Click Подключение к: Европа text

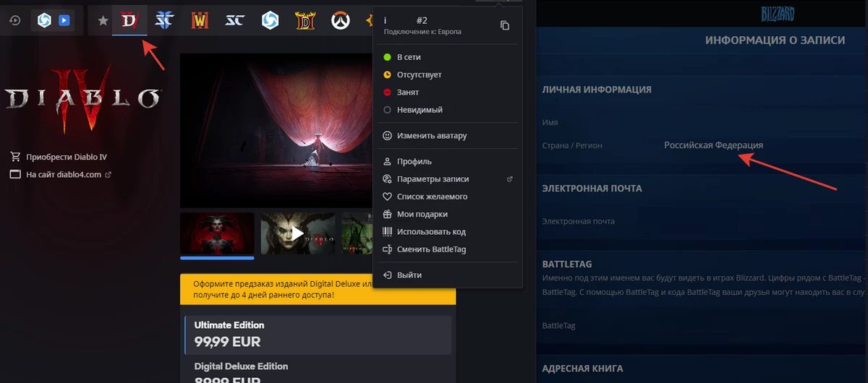(422, 33)
